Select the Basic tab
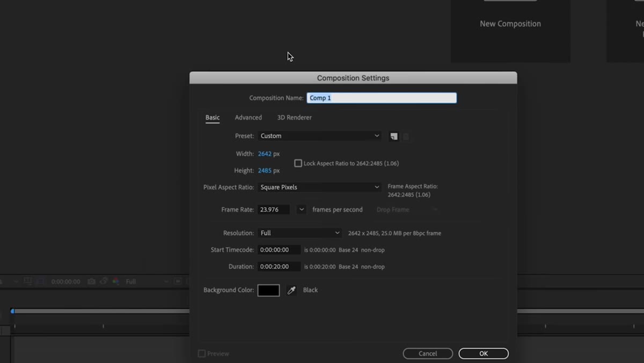Image resolution: width=644 pixels, height=363 pixels. point(213,118)
